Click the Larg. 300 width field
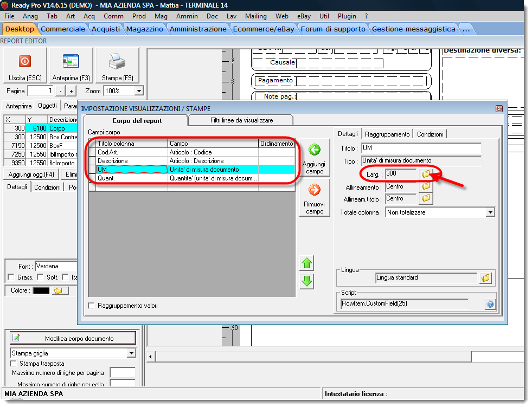Image resolution: width=532 pixels, height=408 pixels. (x=401, y=174)
